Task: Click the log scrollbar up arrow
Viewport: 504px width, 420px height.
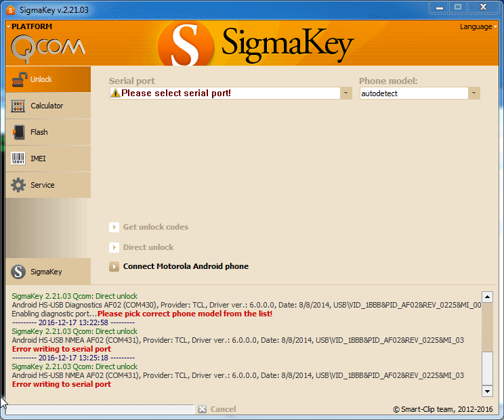Action: point(487,297)
